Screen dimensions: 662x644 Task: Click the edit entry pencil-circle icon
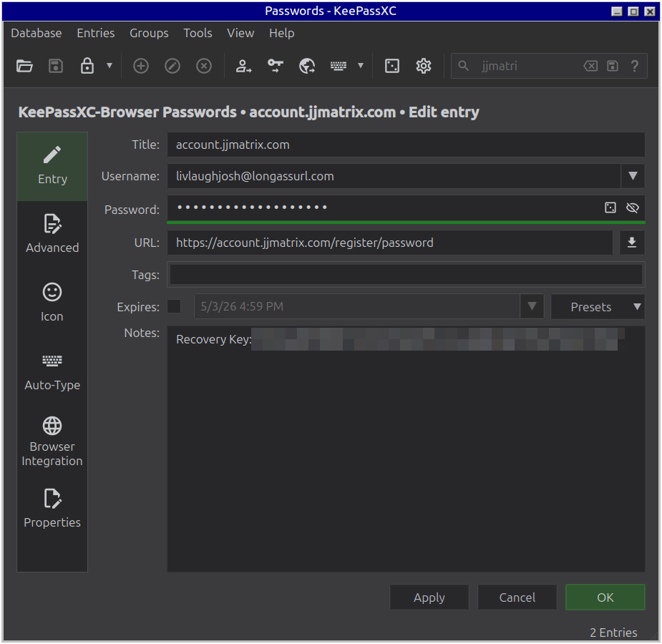172,66
